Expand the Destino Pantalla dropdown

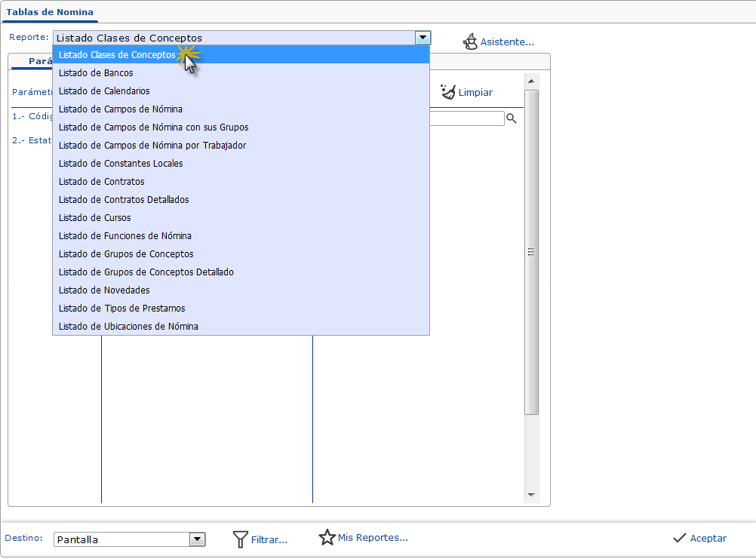[197, 539]
